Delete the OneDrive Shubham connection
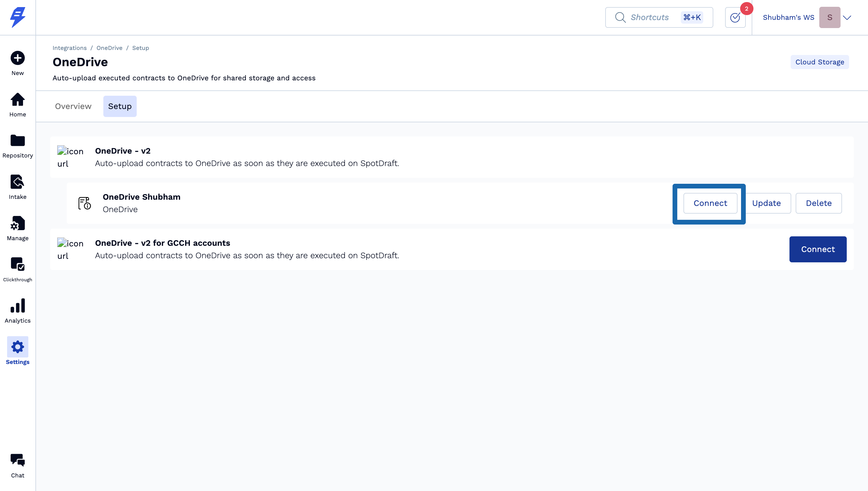The width and height of the screenshot is (868, 491). [x=818, y=203]
